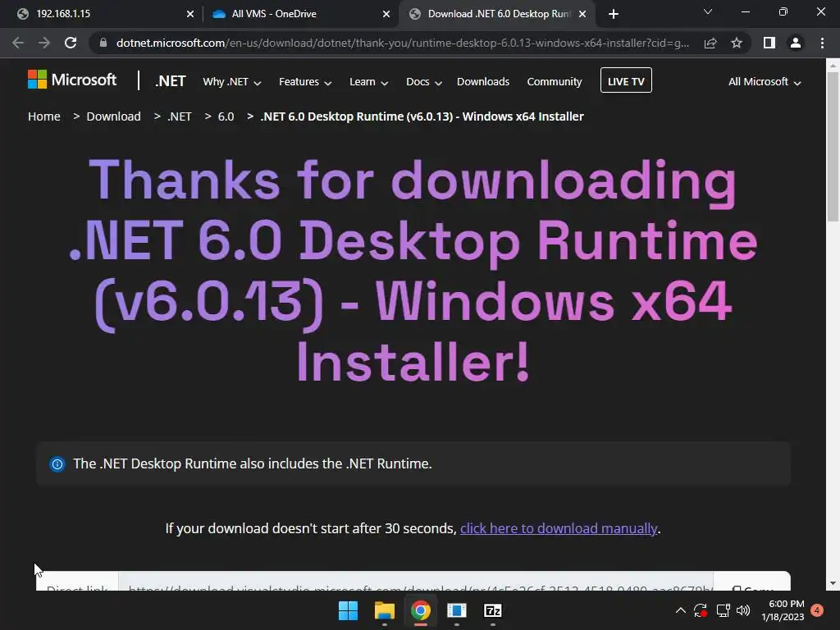This screenshot has width=840, height=630.
Task: Open Community in the nav bar
Action: tap(555, 82)
